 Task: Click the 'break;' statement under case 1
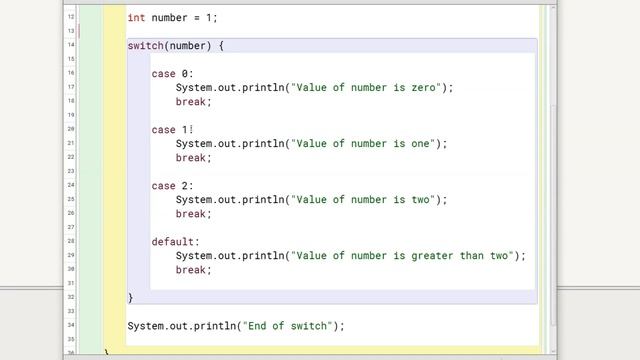tap(193, 158)
